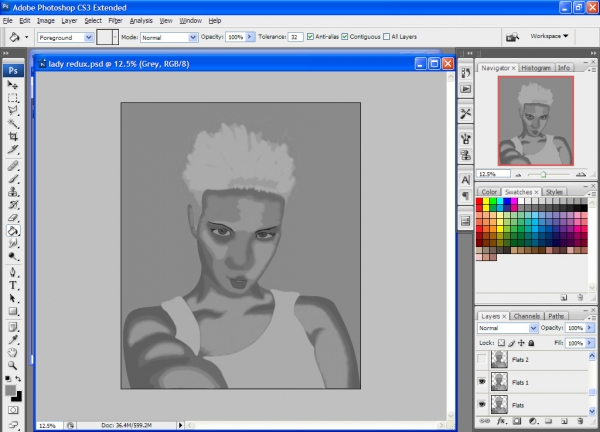Select the Zoom tool
Screen dimensions: 600x432
tap(13, 366)
